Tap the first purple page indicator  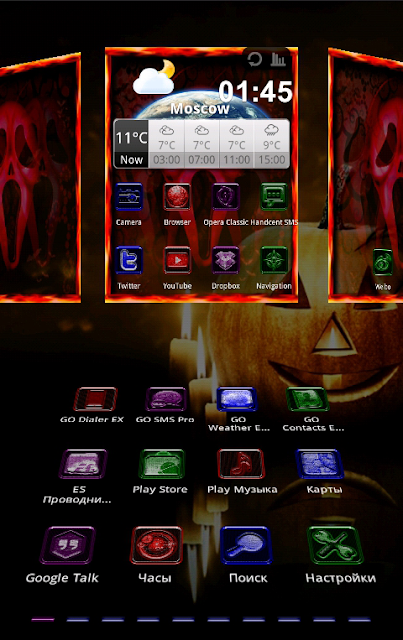tap(43, 619)
